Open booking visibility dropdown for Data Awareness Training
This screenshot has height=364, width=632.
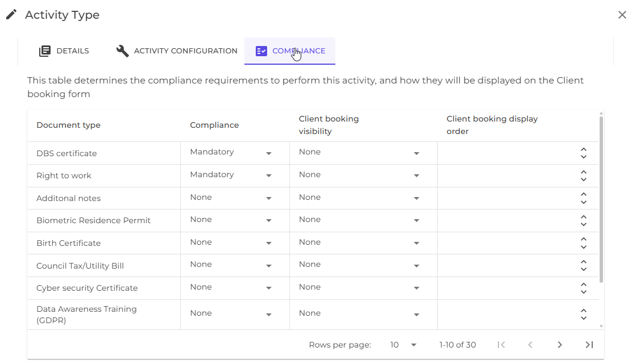tap(359, 314)
